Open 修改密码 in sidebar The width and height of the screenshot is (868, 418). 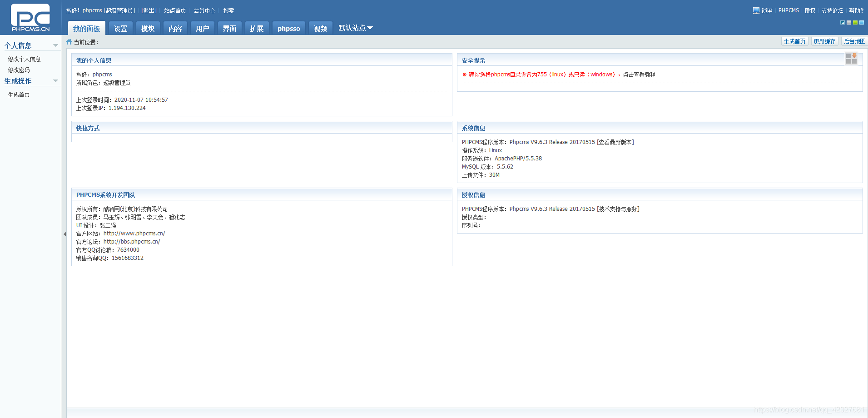tap(19, 70)
